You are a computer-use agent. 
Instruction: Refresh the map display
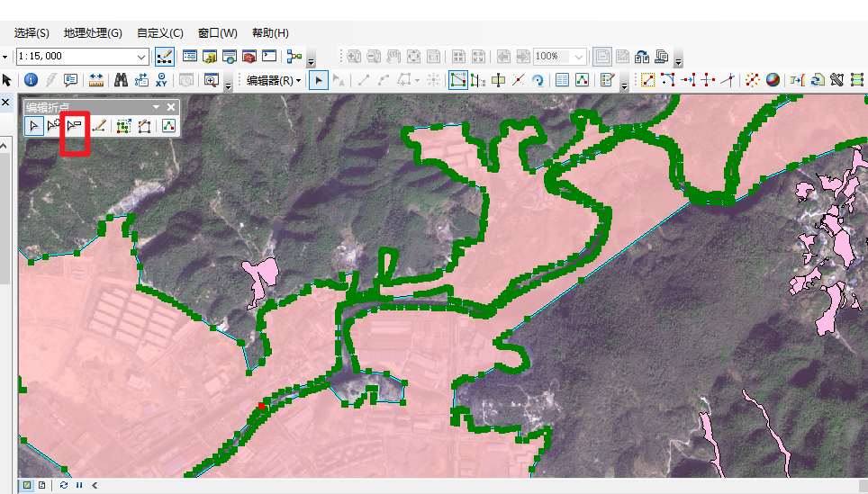pyautogui.click(x=64, y=485)
